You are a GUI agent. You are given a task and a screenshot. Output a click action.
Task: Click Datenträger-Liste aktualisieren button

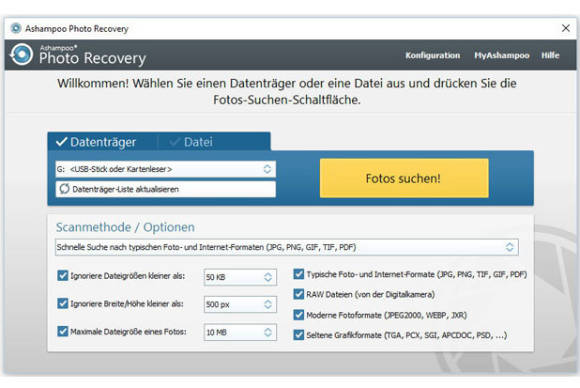click(165, 189)
